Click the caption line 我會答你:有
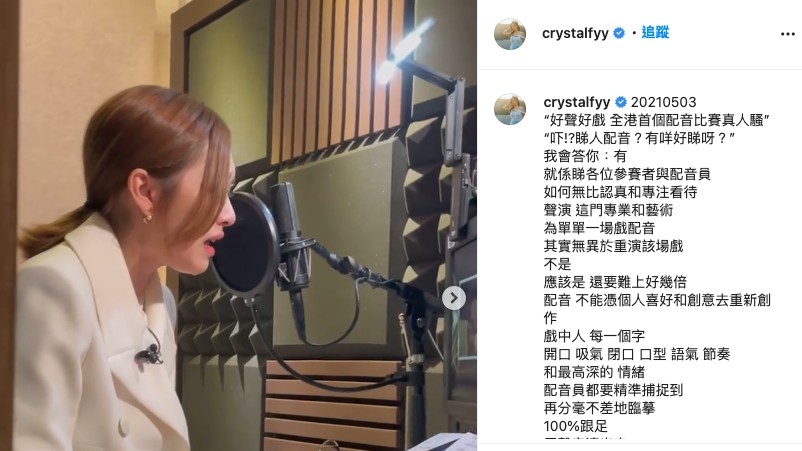Image resolution: width=802 pixels, height=451 pixels. coord(585,156)
